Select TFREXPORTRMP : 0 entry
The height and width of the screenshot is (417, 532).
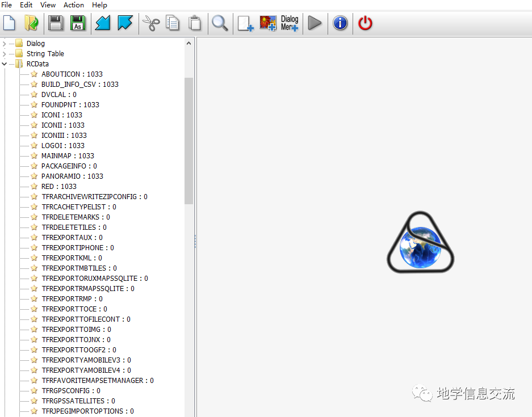pyautogui.click(x=72, y=298)
